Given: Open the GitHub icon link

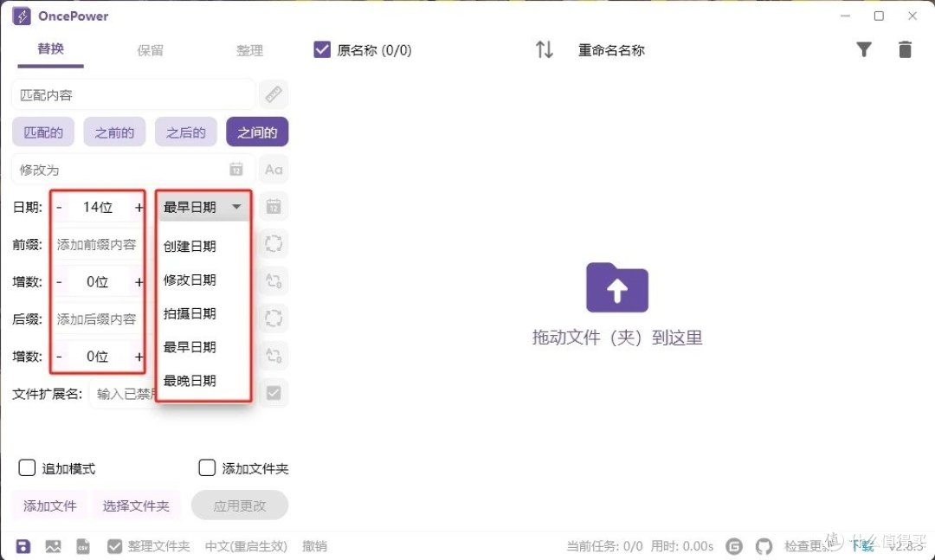Looking at the screenshot, I should point(764,545).
